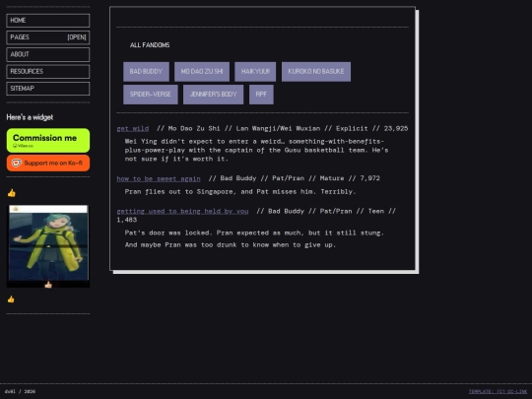Open the HOME navigation link
Image resolution: width=532 pixels, height=399 pixels.
point(48,21)
